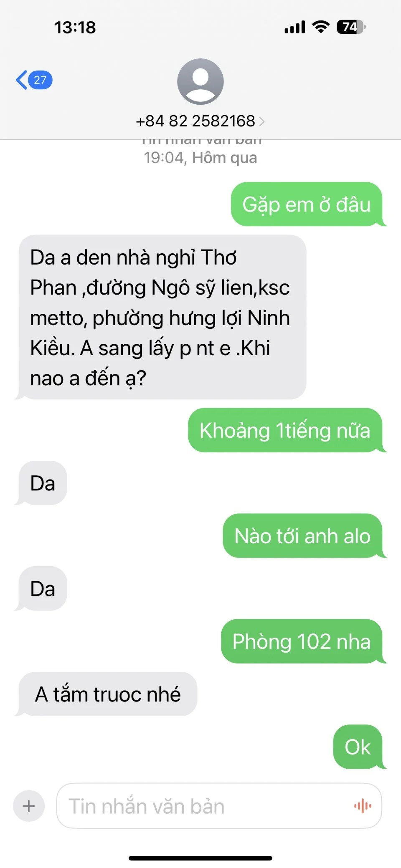Viewport: 401px width, 868px height.
Task: Tap the Wi-Fi status icon
Action: (x=321, y=27)
